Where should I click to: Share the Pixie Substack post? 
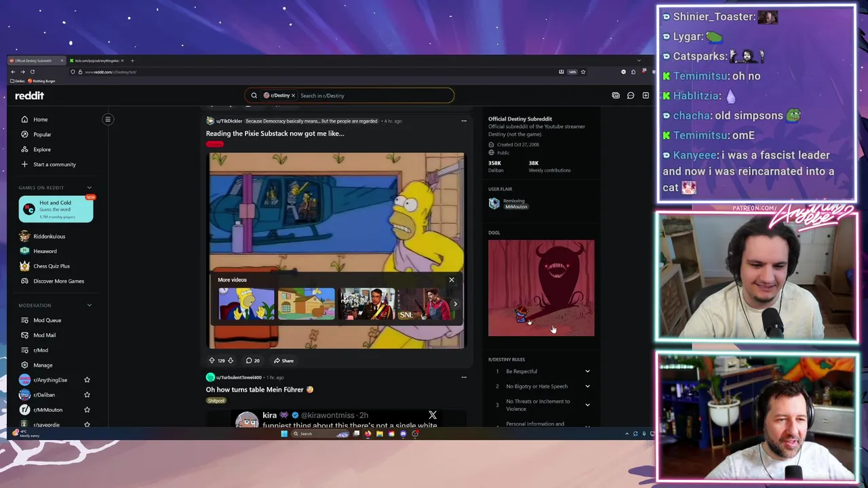tap(283, 361)
